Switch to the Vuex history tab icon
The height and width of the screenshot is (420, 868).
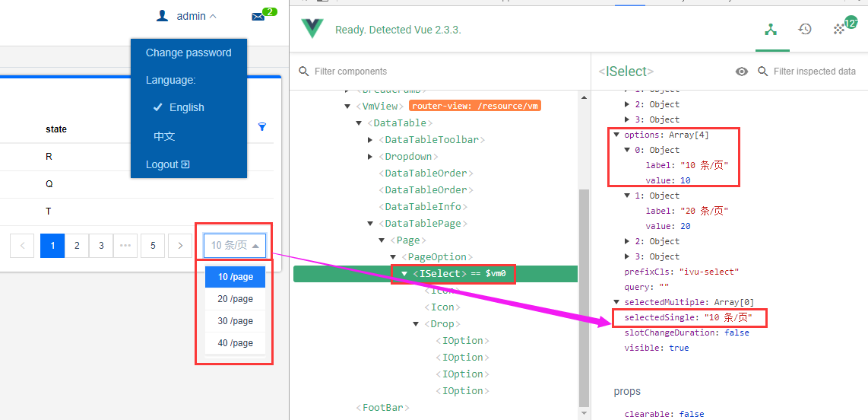pyautogui.click(x=805, y=30)
